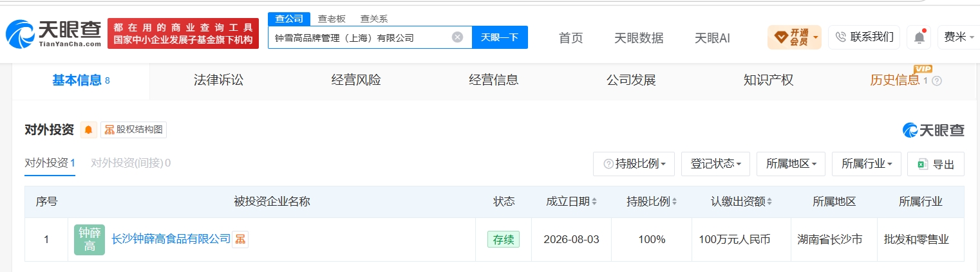The image size is (980, 272).
Task: Open 天眼数据 menu
Action: coord(639,38)
